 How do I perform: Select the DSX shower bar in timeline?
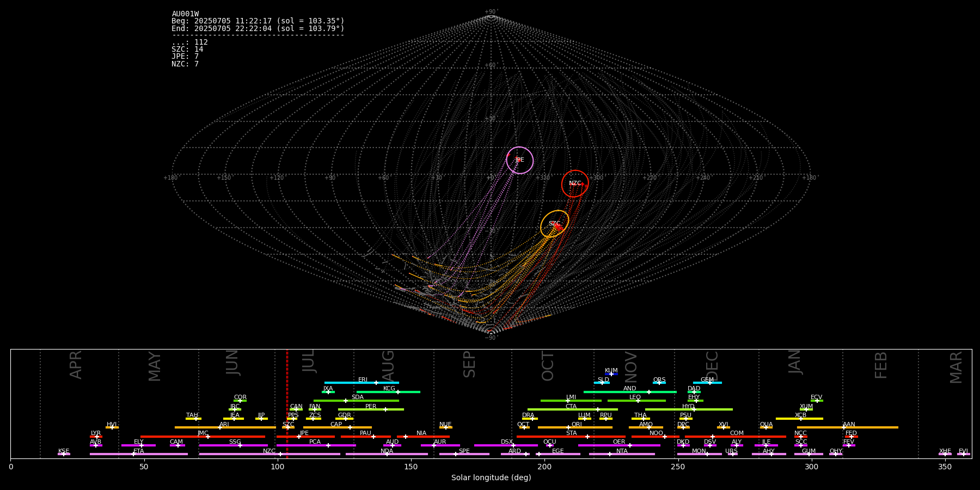pyautogui.click(x=506, y=445)
